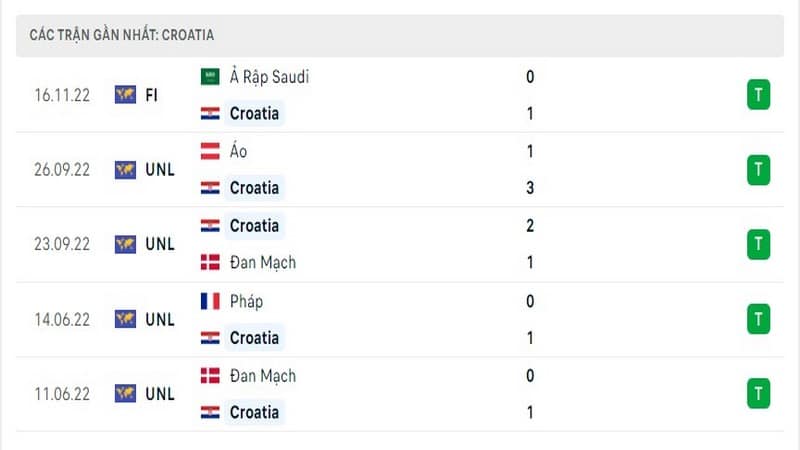Click the FI competition label

click(x=152, y=95)
